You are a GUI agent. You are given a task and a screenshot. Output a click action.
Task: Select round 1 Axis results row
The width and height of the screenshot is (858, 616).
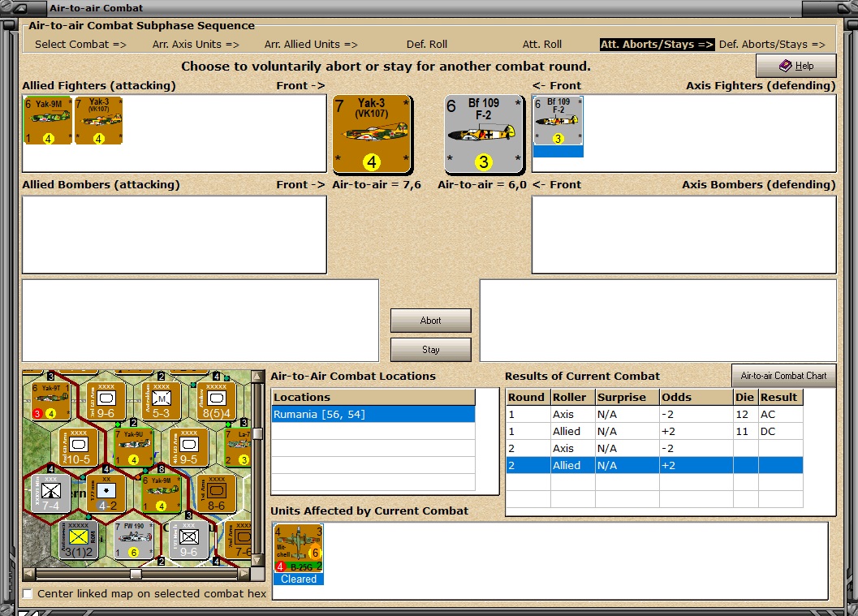click(654, 414)
